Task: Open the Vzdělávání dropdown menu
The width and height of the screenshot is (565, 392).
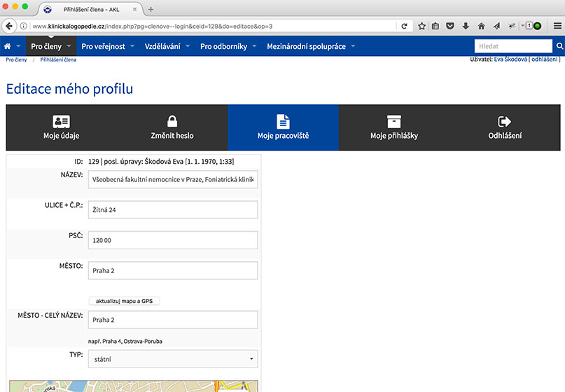Action: tap(165, 46)
